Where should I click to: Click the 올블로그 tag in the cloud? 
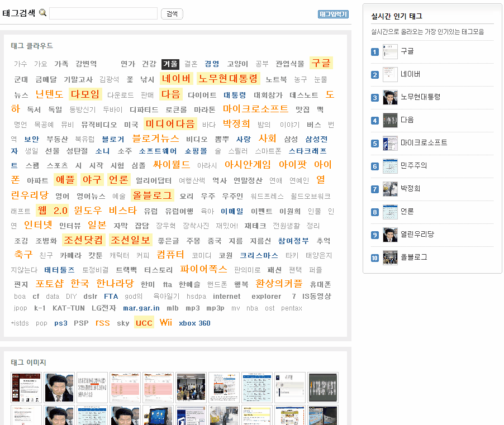point(153,195)
